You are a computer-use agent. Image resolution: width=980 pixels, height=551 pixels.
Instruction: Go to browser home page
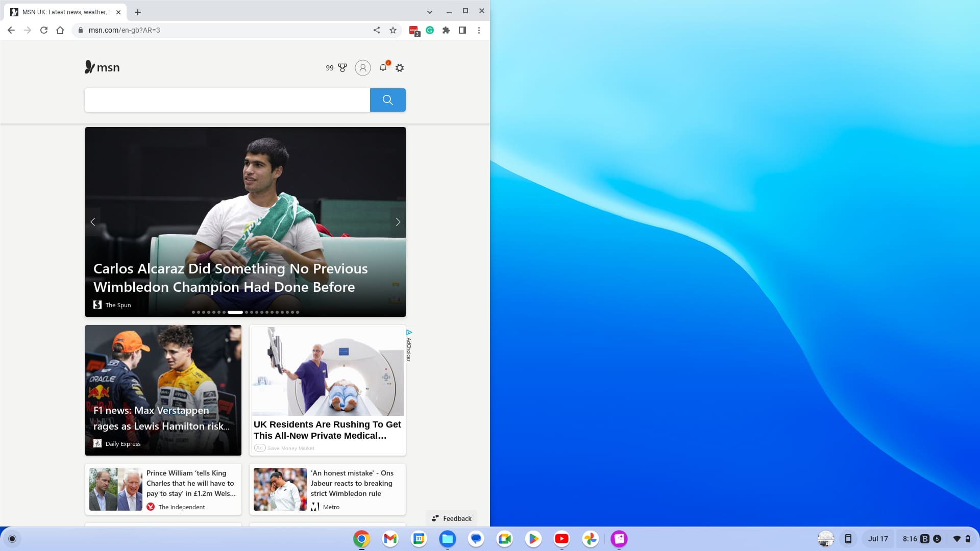point(60,30)
